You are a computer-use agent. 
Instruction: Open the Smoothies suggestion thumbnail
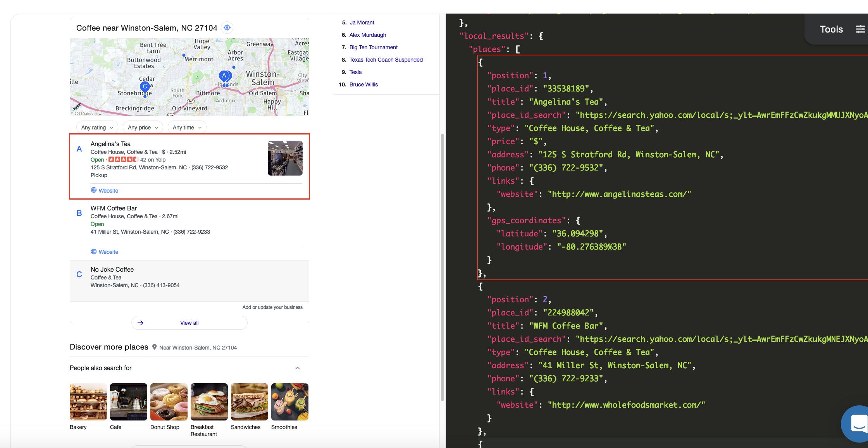289,401
